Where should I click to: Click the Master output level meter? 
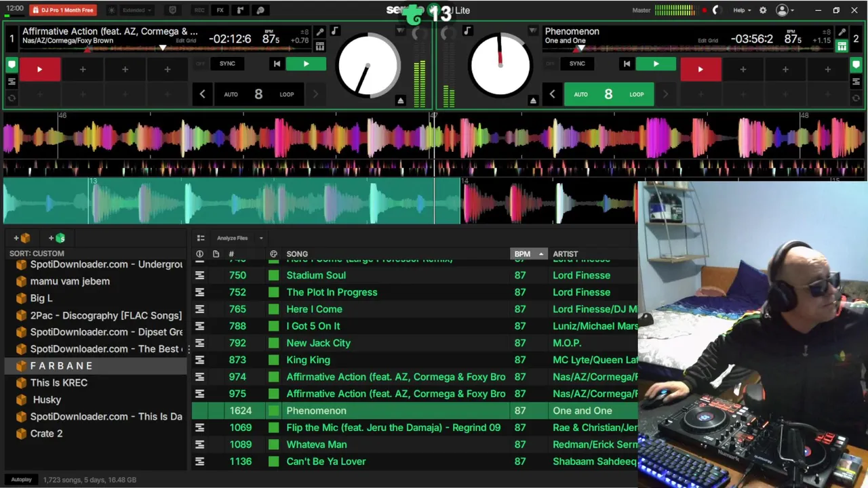[x=675, y=10]
